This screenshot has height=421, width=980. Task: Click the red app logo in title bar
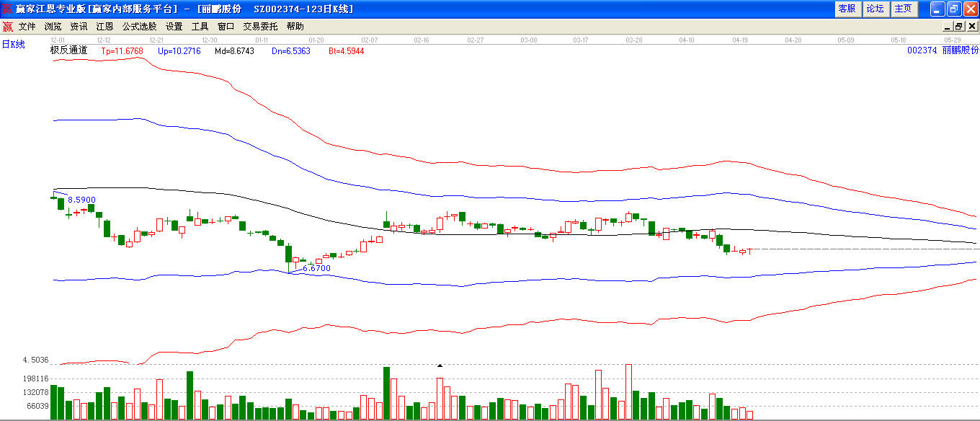tap(8, 9)
